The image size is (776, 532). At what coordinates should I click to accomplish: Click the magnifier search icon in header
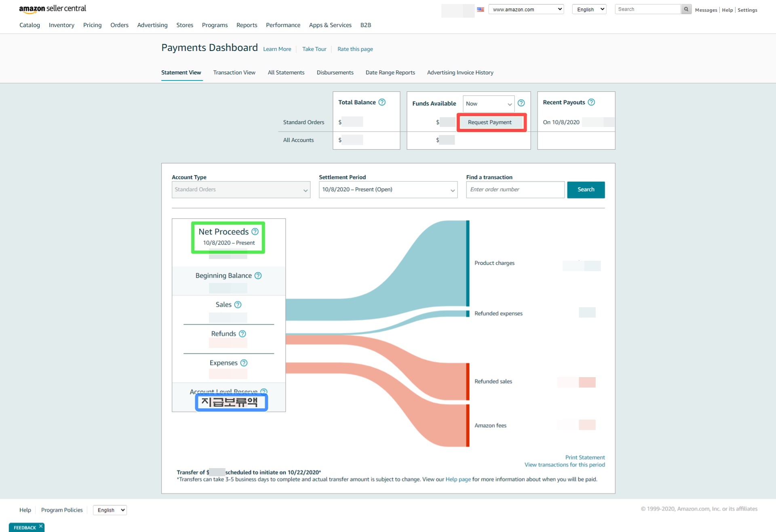686,9
